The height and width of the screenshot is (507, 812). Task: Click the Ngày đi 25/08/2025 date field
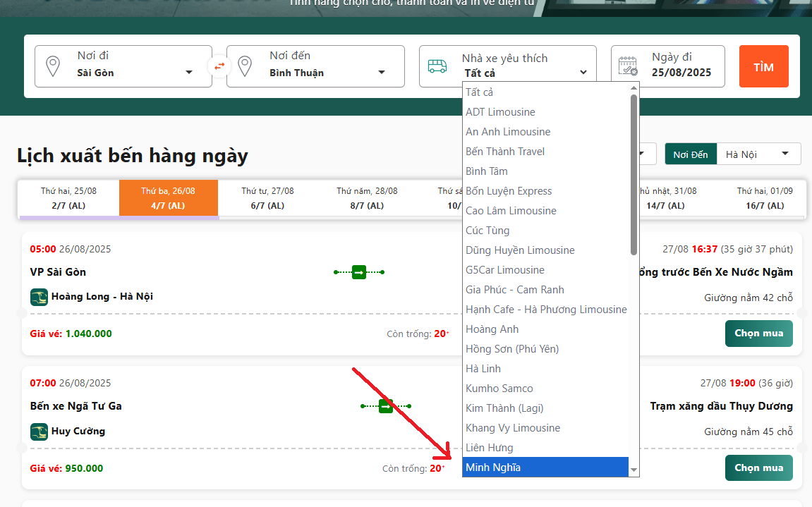[681, 66]
